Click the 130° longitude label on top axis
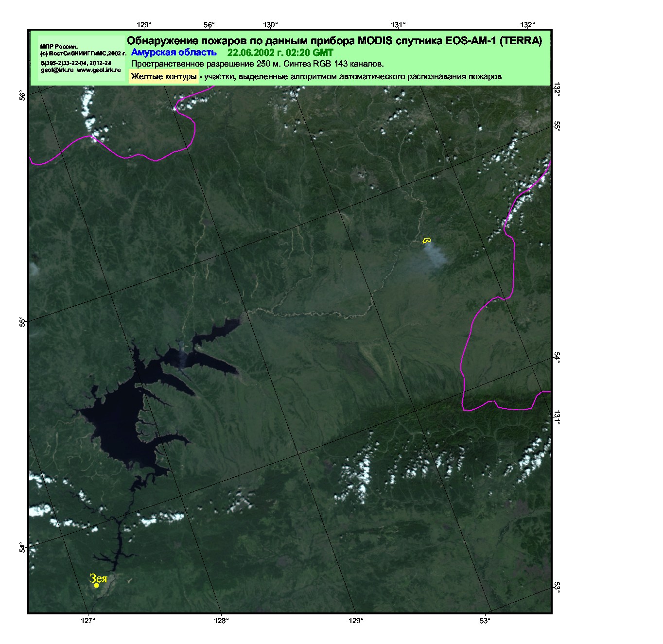663x644 pixels. (271, 24)
